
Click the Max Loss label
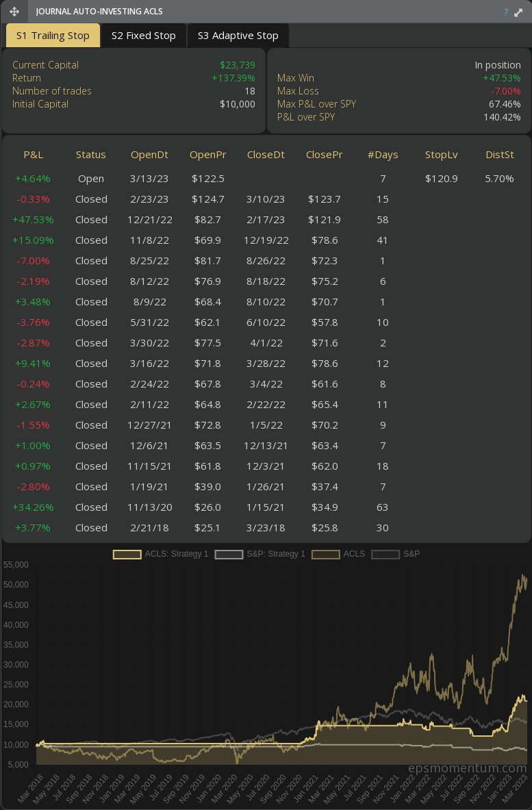tap(298, 91)
